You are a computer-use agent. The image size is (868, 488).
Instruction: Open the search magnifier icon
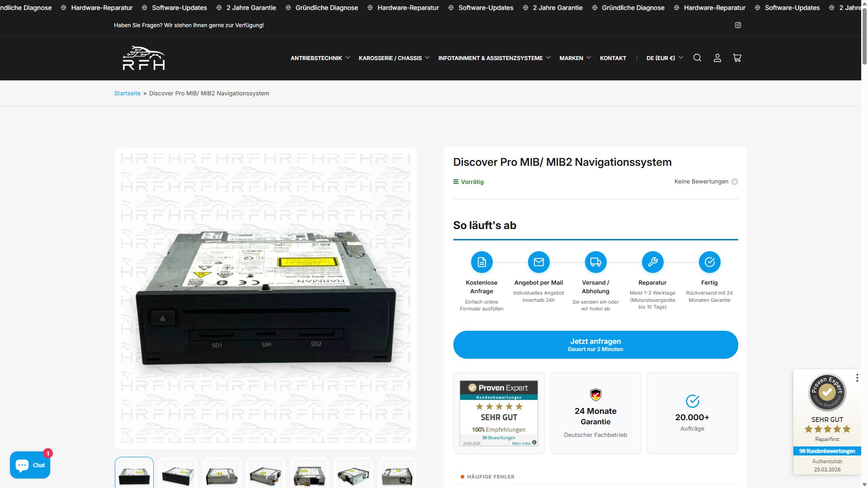coord(697,58)
